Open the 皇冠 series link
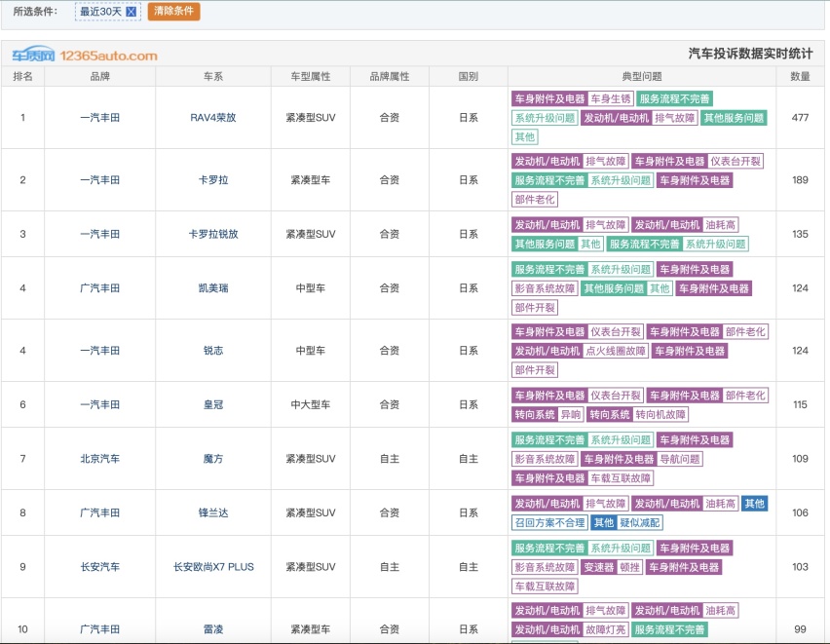The height and width of the screenshot is (644, 830). click(x=213, y=404)
